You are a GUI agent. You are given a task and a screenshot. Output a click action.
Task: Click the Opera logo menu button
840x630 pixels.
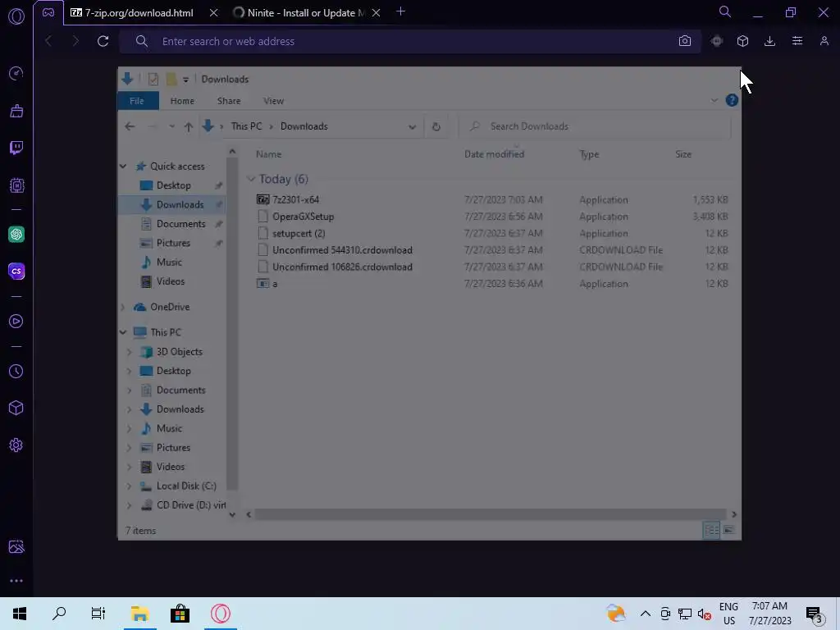coord(16,16)
